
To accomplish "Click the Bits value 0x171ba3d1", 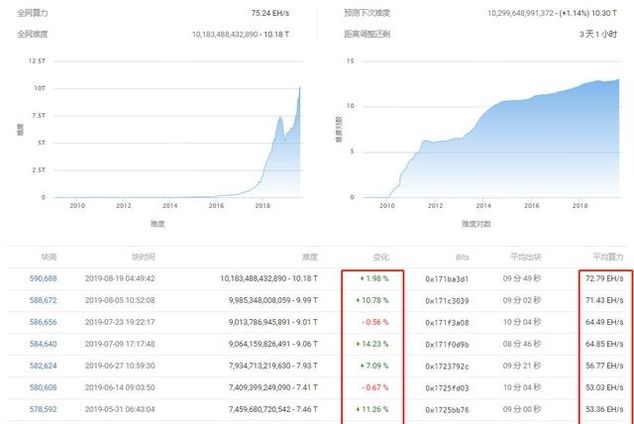I will [447, 279].
